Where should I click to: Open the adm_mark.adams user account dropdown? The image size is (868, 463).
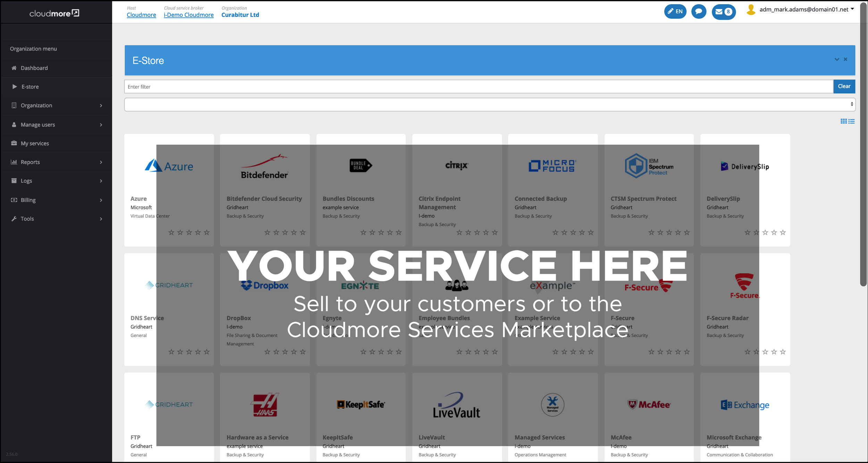click(806, 9)
